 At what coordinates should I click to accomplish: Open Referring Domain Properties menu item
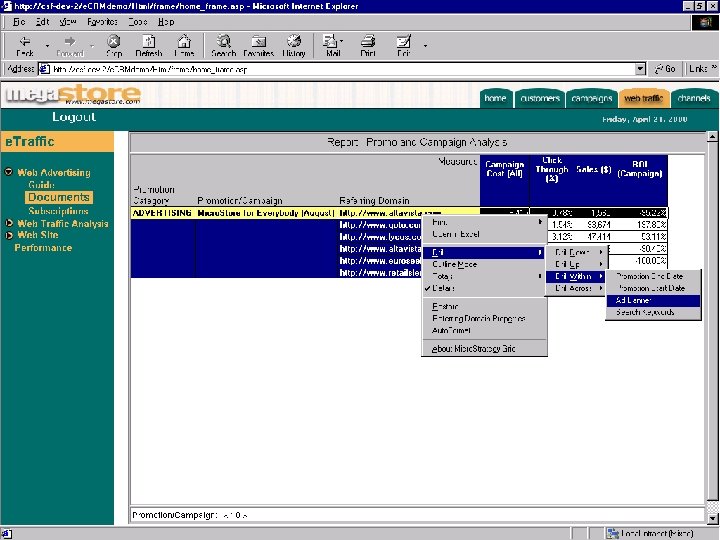tap(484, 318)
